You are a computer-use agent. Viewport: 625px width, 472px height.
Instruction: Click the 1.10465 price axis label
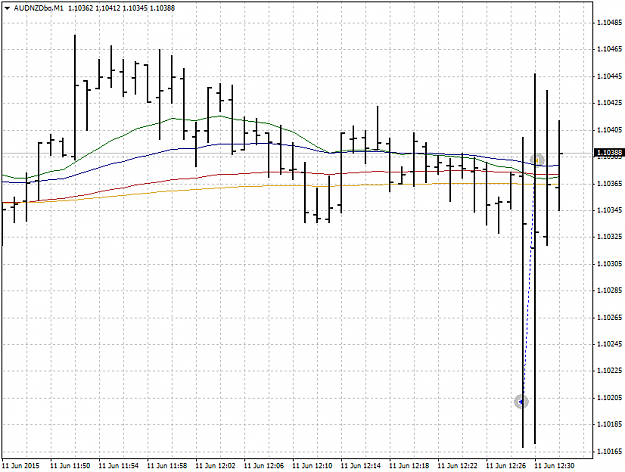(x=610, y=49)
